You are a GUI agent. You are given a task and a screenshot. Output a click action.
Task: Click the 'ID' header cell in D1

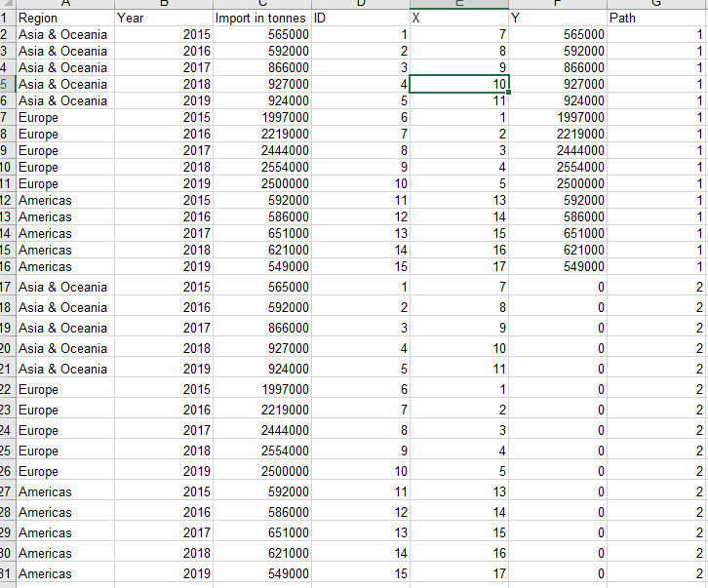click(x=361, y=18)
